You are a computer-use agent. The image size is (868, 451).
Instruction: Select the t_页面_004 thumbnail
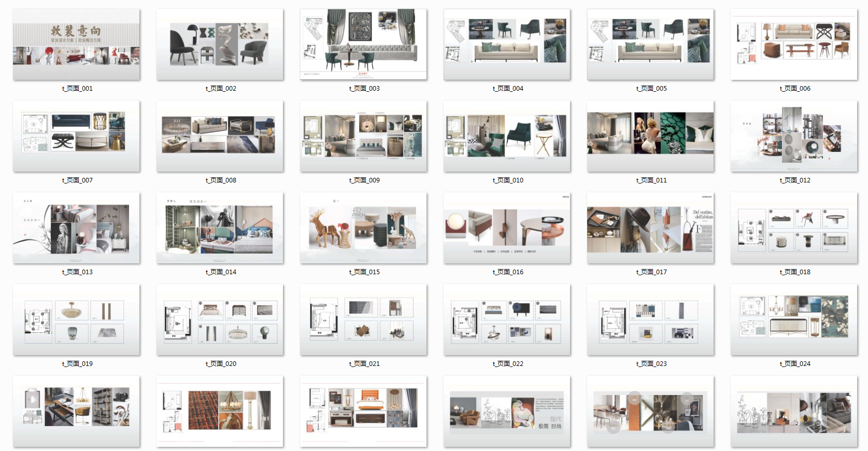tap(507, 45)
